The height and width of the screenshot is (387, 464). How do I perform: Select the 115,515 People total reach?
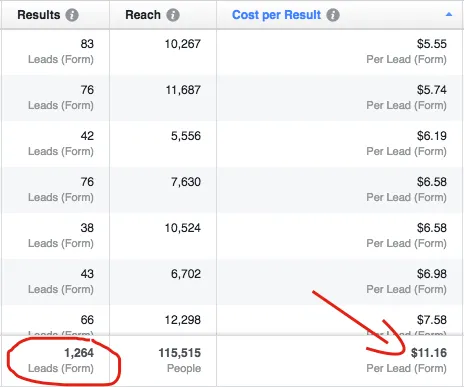180,360
